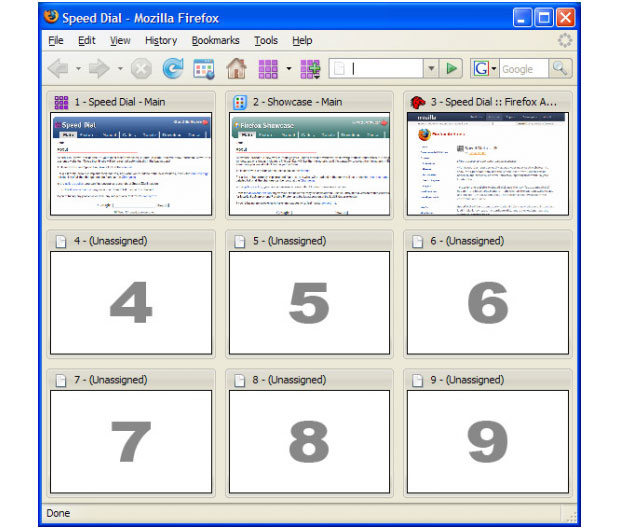Click the purple grid icon of dial 1
Image resolution: width=620 pixels, height=530 pixels.
pyautogui.click(x=61, y=102)
